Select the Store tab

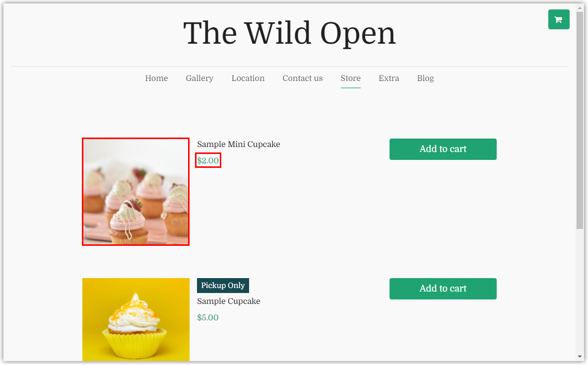click(350, 78)
